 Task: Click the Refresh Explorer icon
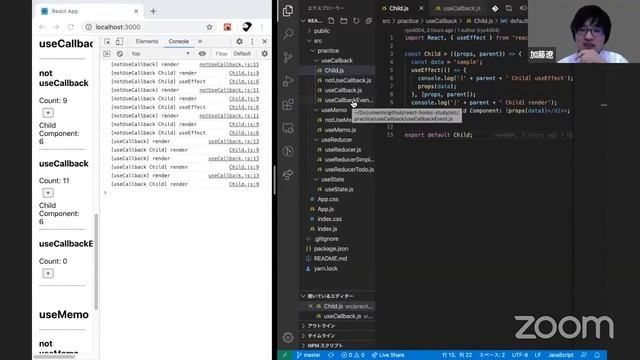coord(356,20)
